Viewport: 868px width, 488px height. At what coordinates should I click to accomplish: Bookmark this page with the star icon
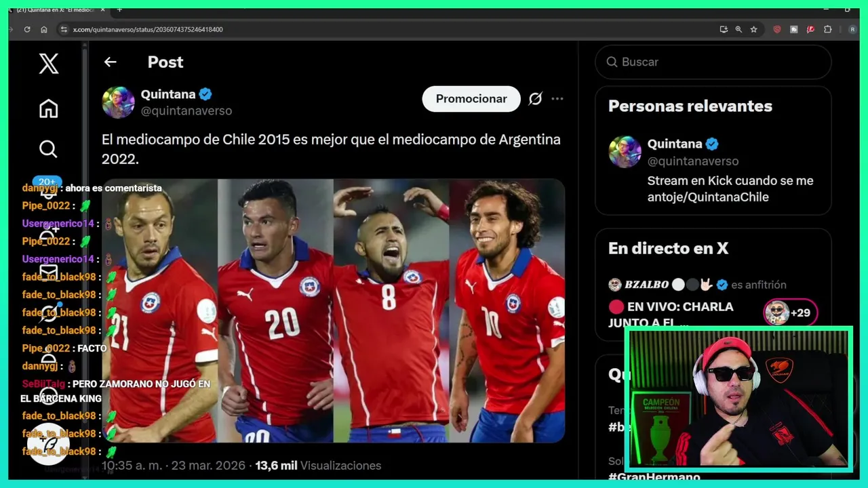753,29
